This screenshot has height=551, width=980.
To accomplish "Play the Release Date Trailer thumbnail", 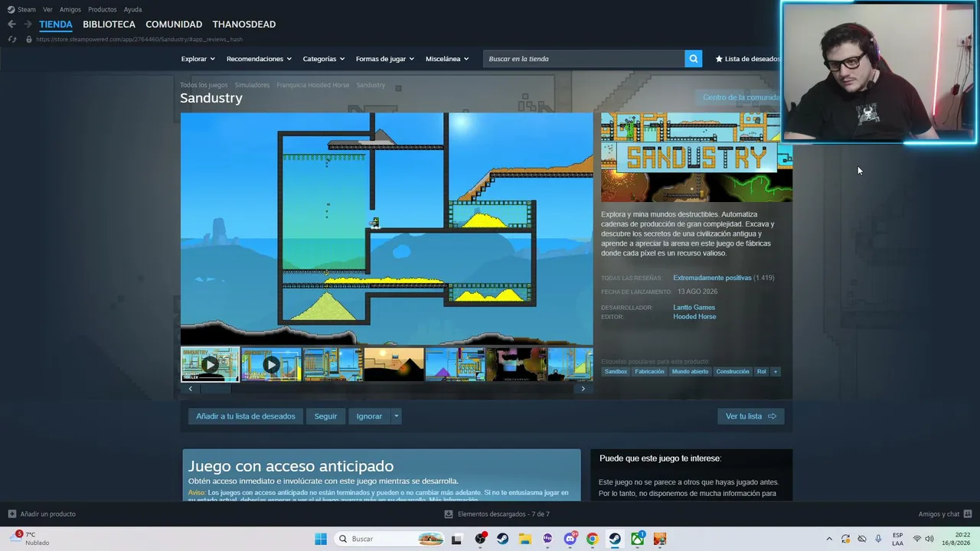I will (271, 365).
